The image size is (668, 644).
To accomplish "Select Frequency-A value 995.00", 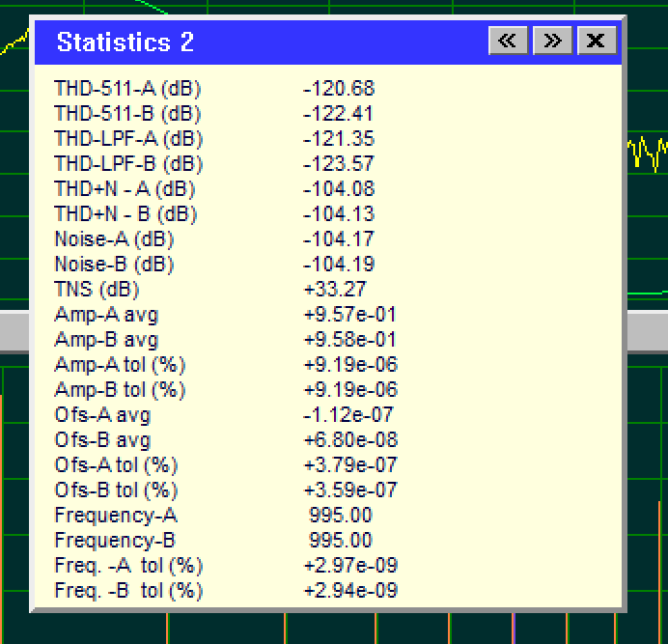I will coord(341,515).
